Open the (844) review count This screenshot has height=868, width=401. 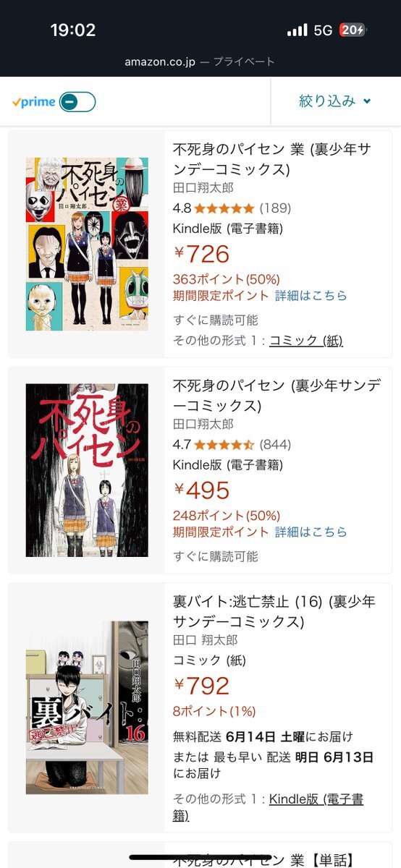pos(276,444)
